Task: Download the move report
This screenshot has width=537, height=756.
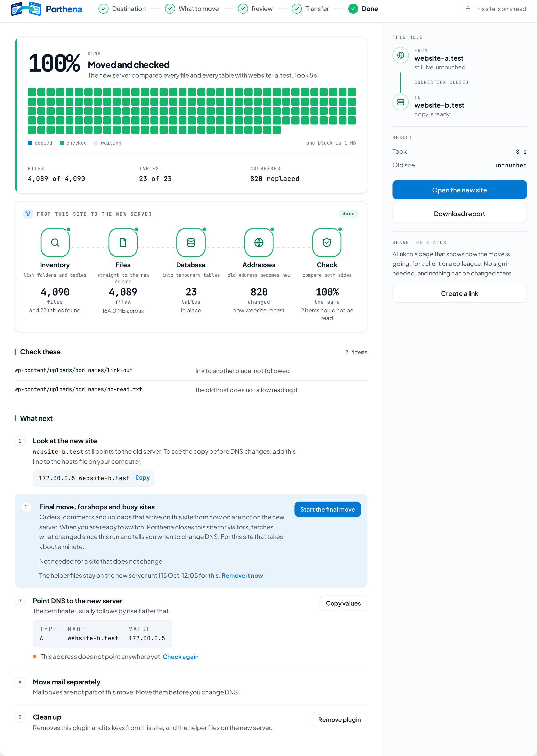Action: (459, 214)
